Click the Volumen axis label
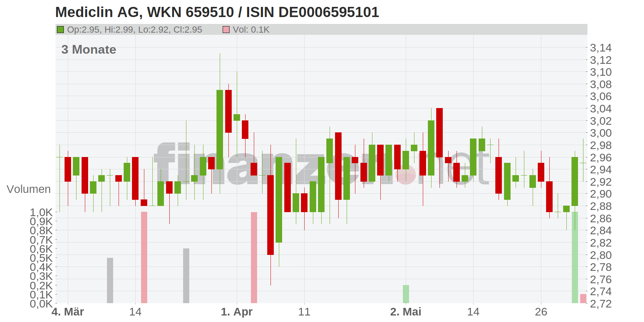This screenshot has width=644, height=322. (29, 189)
